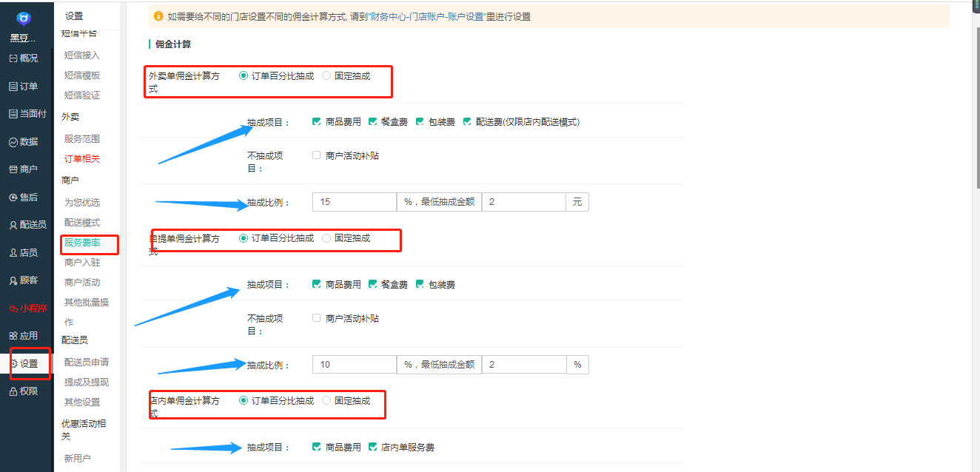
Task: Open 配送模式 submenu item
Action: click(x=82, y=223)
